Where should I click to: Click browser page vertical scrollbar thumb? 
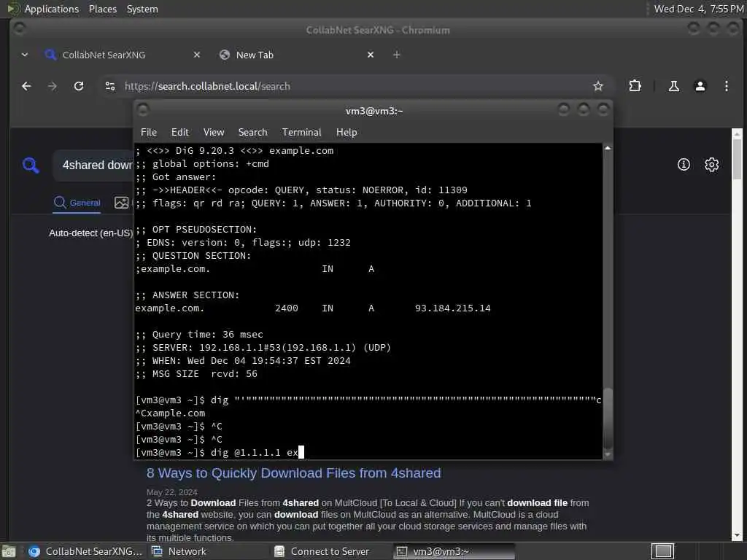pos(737,158)
